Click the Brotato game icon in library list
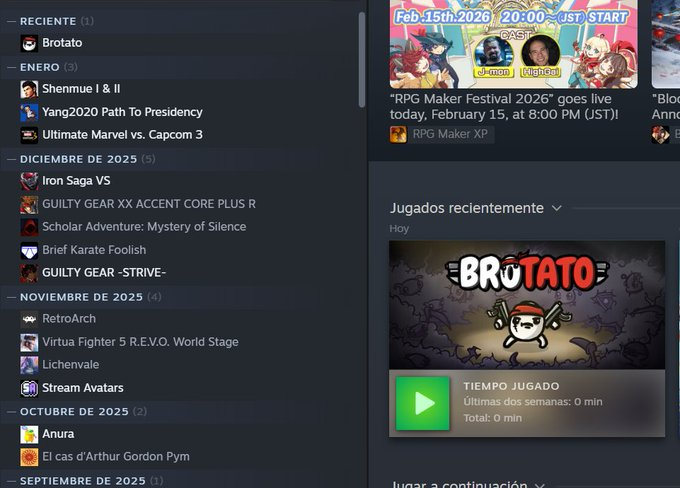Viewport: 680px width, 488px height. pyautogui.click(x=29, y=43)
